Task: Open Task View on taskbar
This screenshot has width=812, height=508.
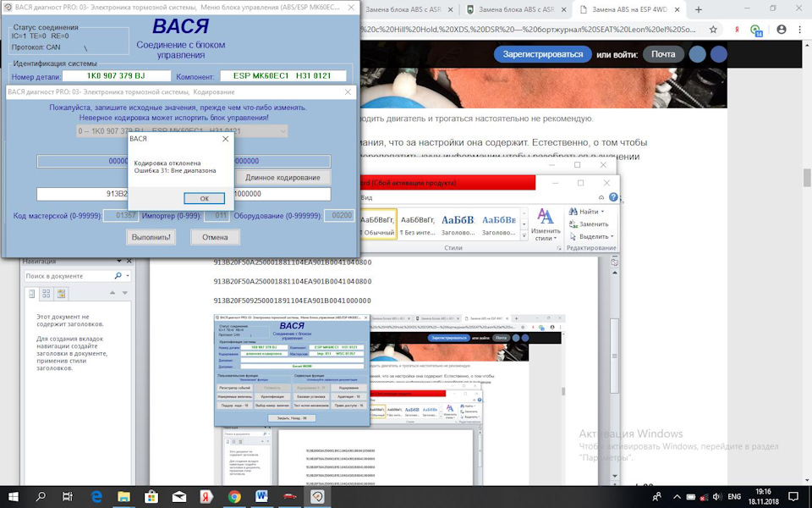Action: pos(68,497)
